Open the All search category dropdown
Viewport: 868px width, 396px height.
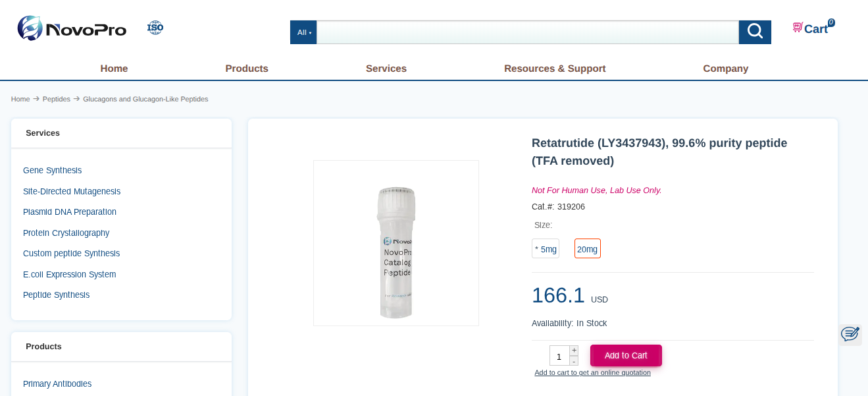(303, 32)
